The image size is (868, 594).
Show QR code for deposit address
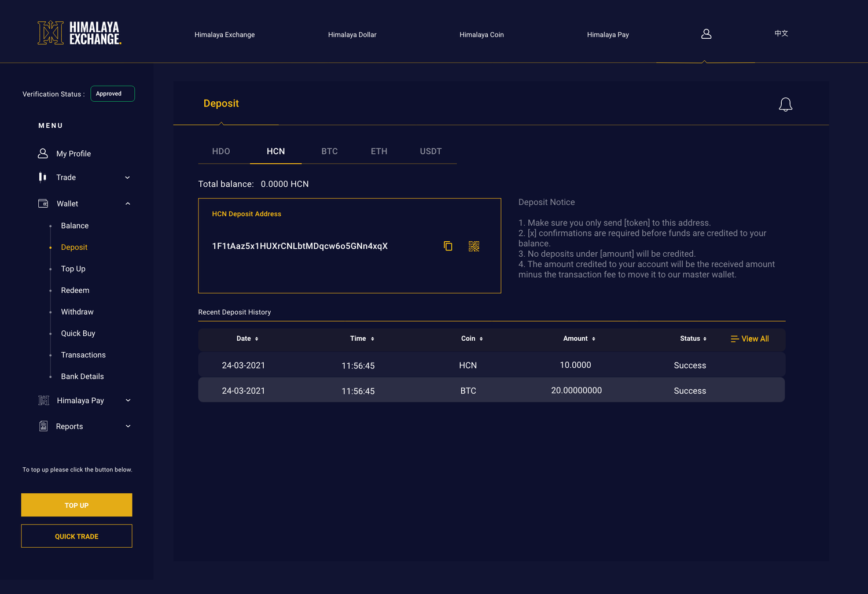coord(474,246)
